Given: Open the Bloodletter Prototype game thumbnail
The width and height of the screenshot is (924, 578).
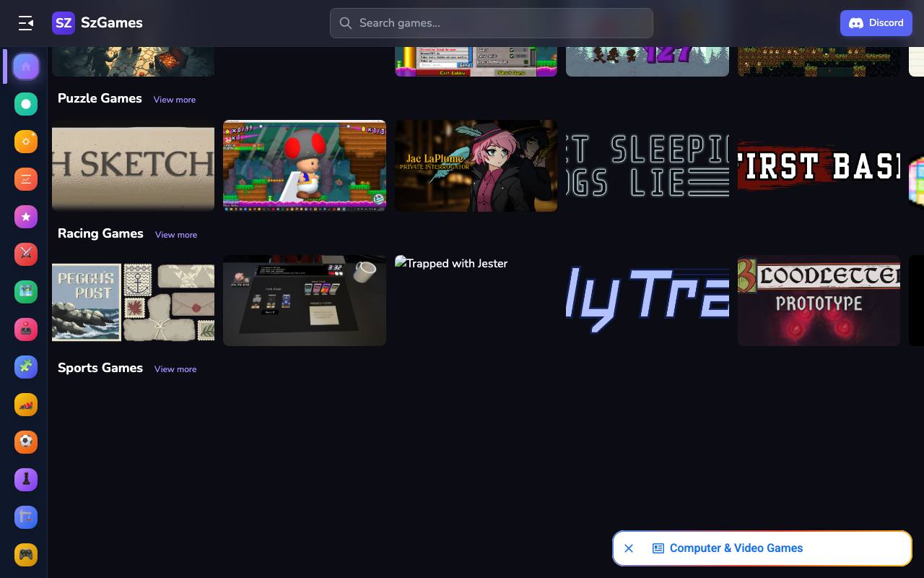Looking at the screenshot, I should (819, 301).
